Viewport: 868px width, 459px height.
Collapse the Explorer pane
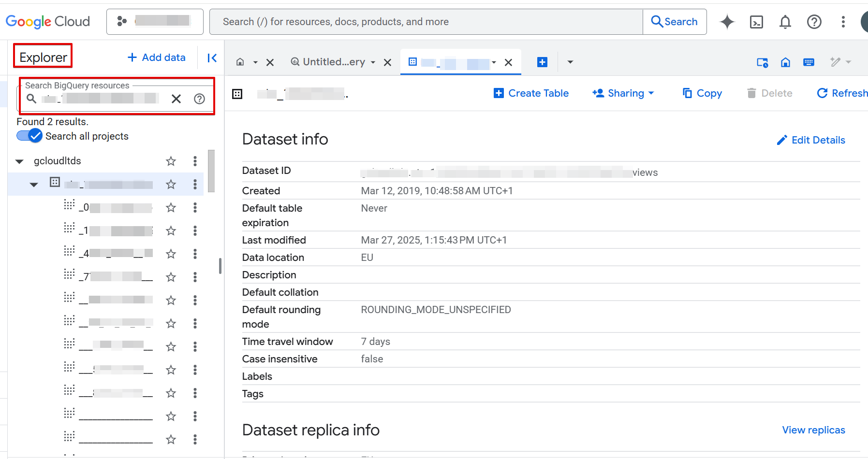[212, 58]
